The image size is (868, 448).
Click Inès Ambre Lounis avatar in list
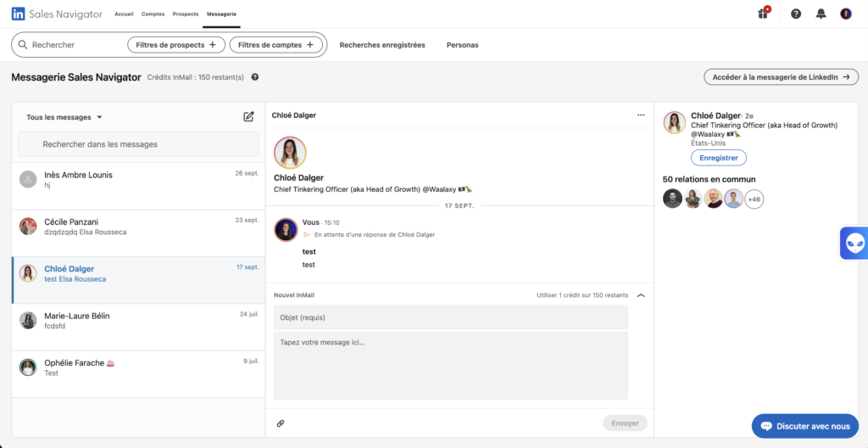28,179
